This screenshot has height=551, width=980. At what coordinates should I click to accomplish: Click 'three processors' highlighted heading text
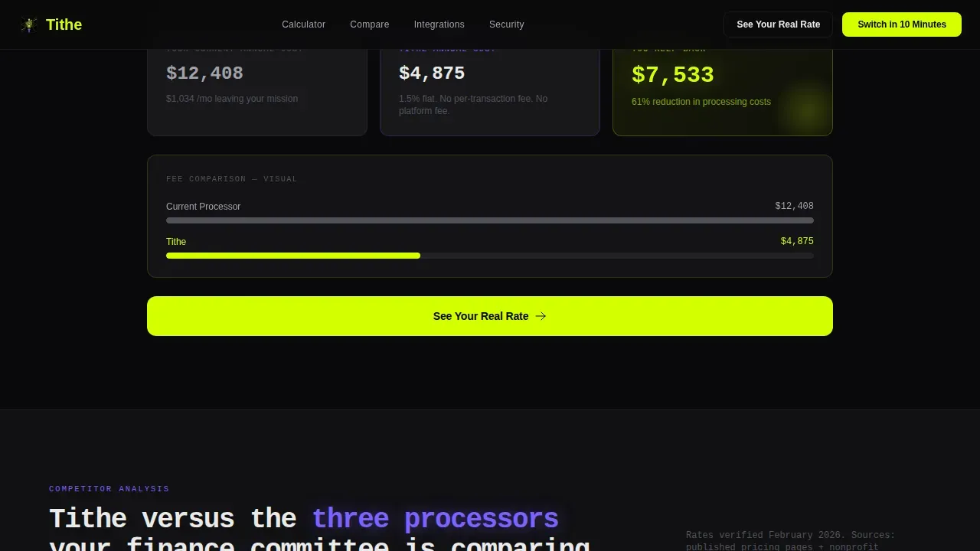(x=435, y=518)
